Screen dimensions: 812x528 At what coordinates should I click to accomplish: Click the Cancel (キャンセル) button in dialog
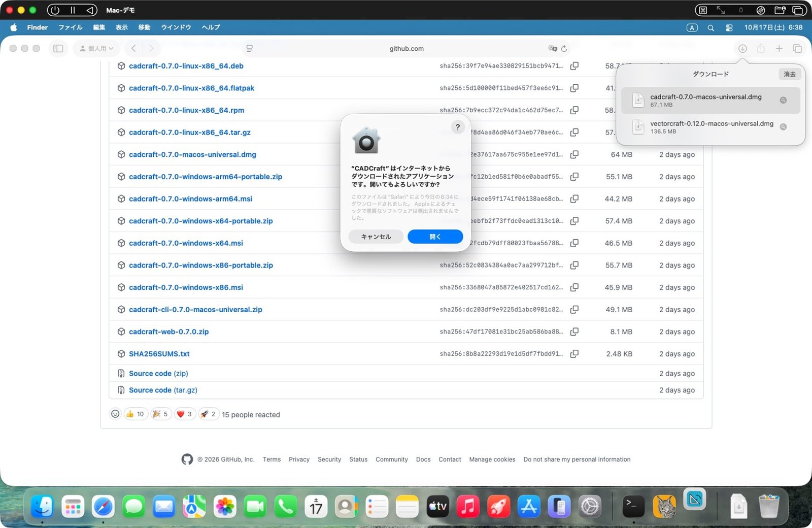pyautogui.click(x=376, y=237)
